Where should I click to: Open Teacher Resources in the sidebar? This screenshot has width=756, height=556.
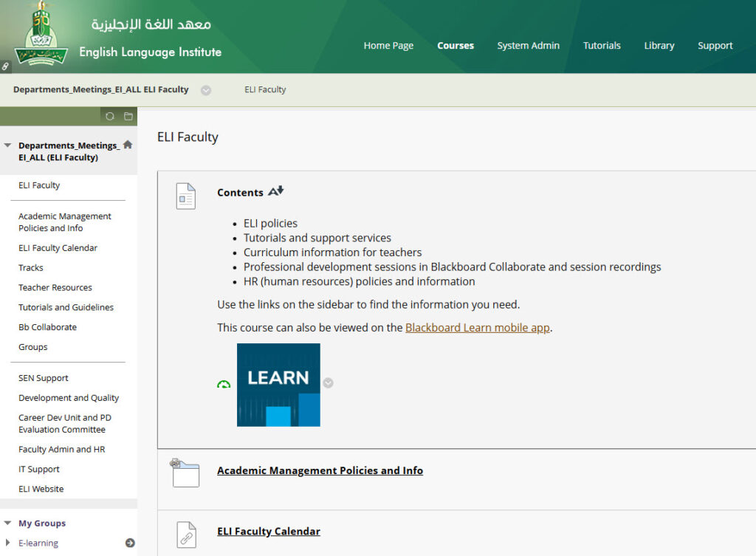[55, 287]
